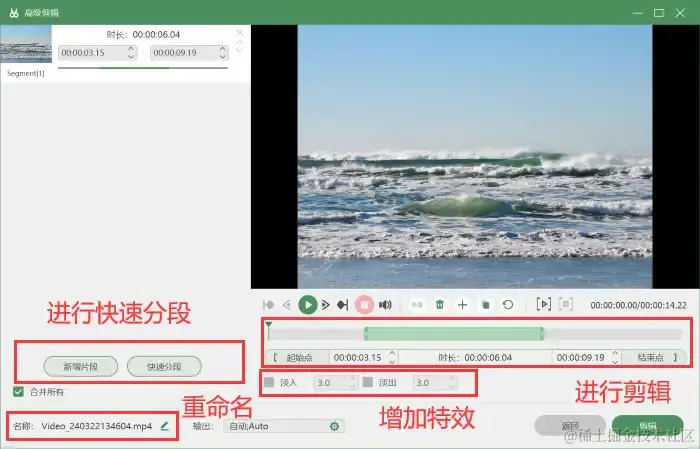Set start with 起始点 button
The height and width of the screenshot is (449, 700).
tap(298, 358)
